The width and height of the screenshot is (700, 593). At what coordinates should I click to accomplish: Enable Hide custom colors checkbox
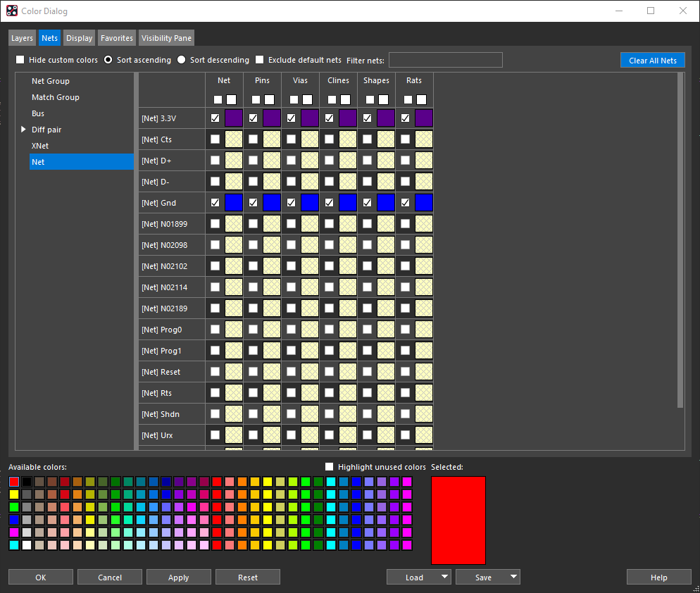(20, 59)
